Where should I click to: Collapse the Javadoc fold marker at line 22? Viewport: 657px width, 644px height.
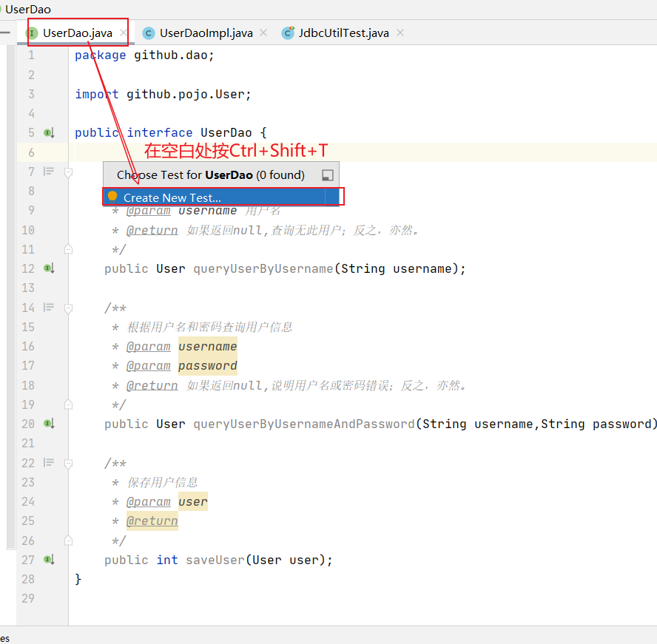[x=68, y=464]
